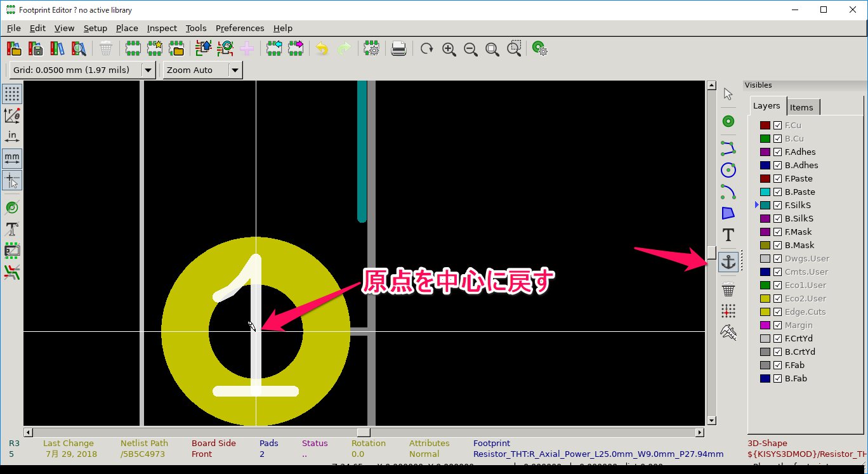Disable the Edge.Cuts layer checkbox
The image size is (868, 474).
pos(777,312)
